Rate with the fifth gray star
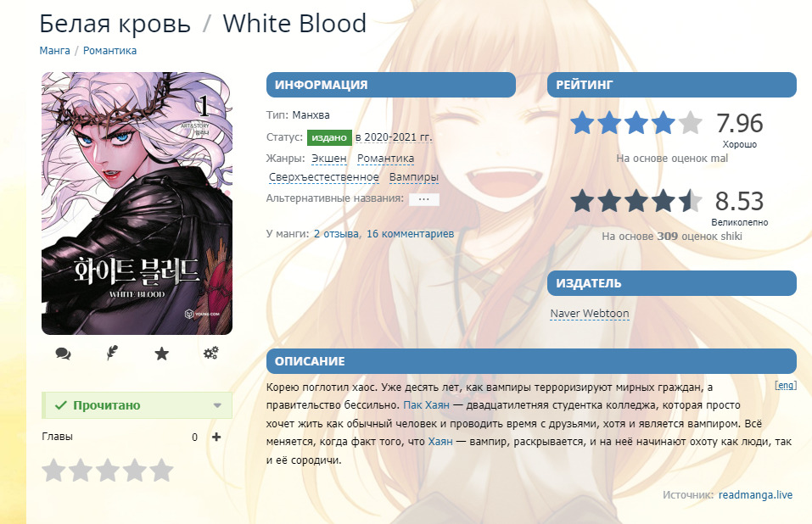 (161, 471)
